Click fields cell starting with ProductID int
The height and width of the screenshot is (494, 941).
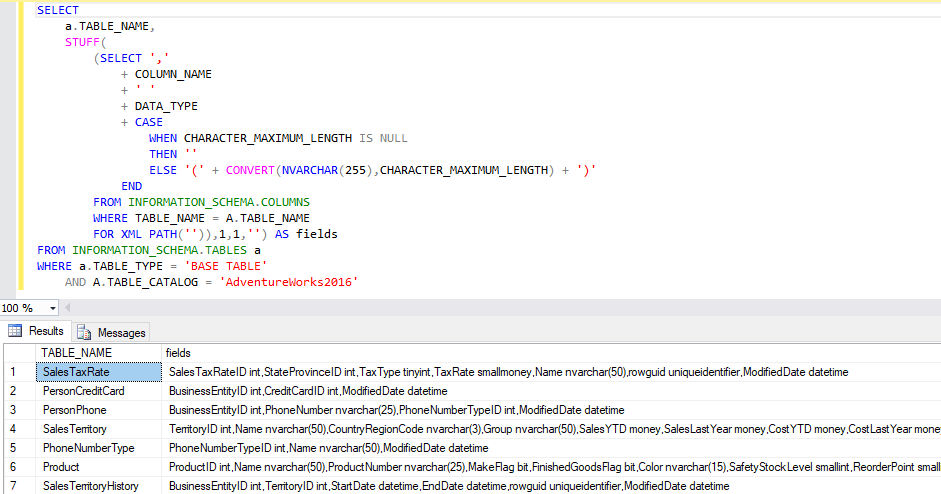[551, 467]
